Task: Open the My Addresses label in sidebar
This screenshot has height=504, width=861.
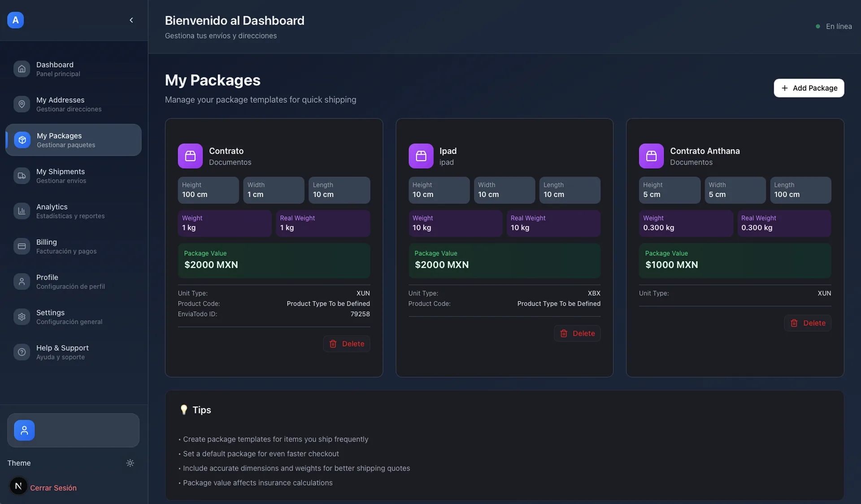Action: click(x=60, y=100)
